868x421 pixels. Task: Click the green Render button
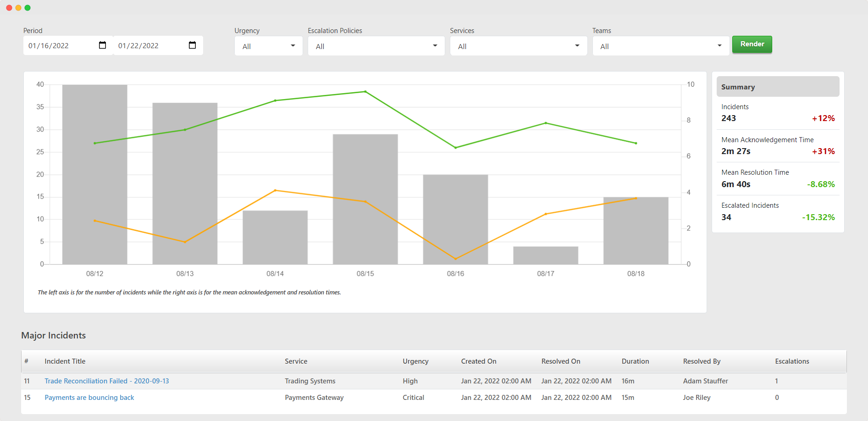[752, 44]
